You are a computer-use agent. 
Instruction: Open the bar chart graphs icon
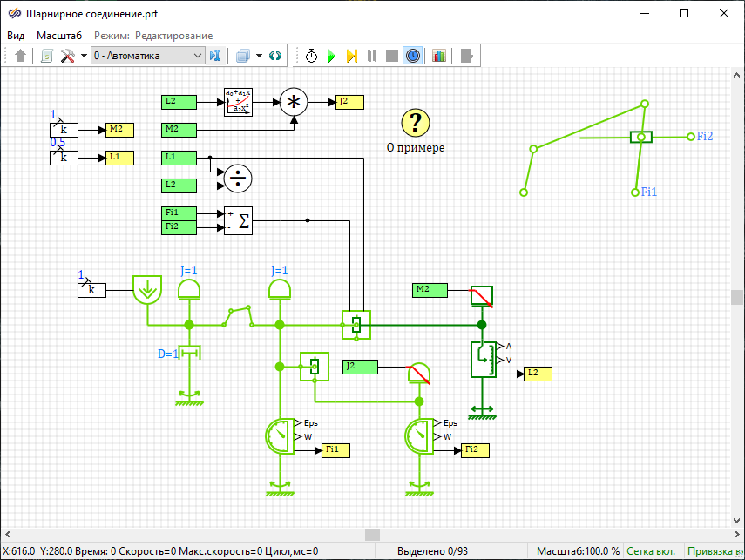[438, 56]
